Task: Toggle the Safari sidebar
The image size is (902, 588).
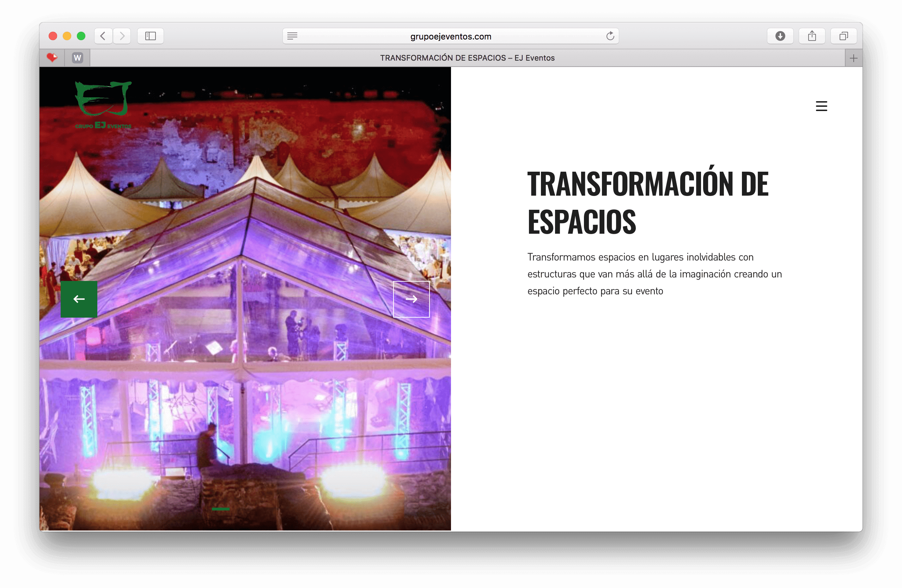Action: tap(151, 36)
